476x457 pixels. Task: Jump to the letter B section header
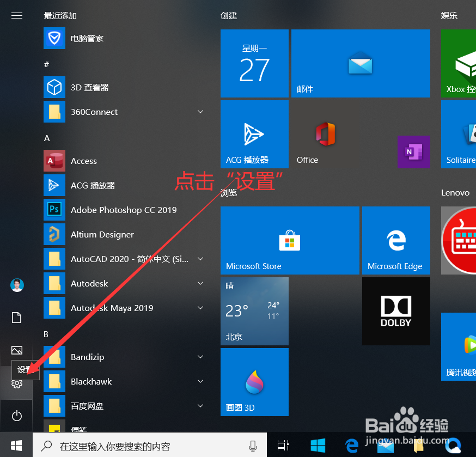coord(46,334)
